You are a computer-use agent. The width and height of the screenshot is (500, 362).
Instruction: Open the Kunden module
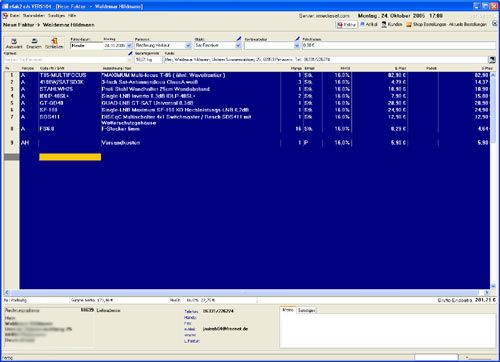tap(392, 24)
